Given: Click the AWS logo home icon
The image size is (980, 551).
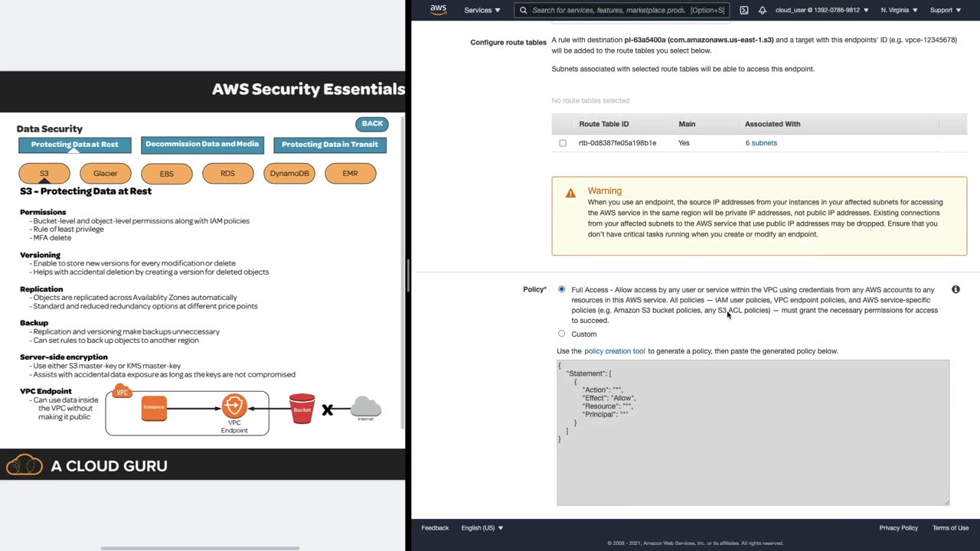Looking at the screenshot, I should [438, 10].
